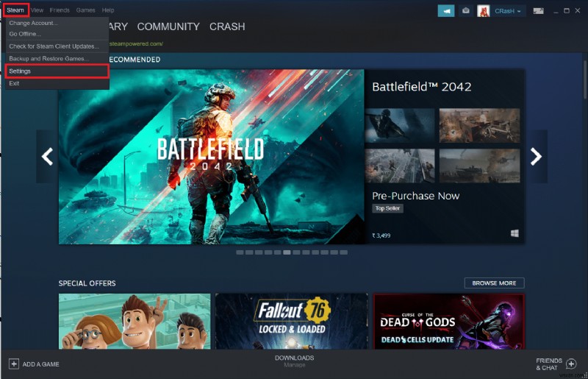
Task: Click the page vertical scrollbar
Action: [x=584, y=79]
